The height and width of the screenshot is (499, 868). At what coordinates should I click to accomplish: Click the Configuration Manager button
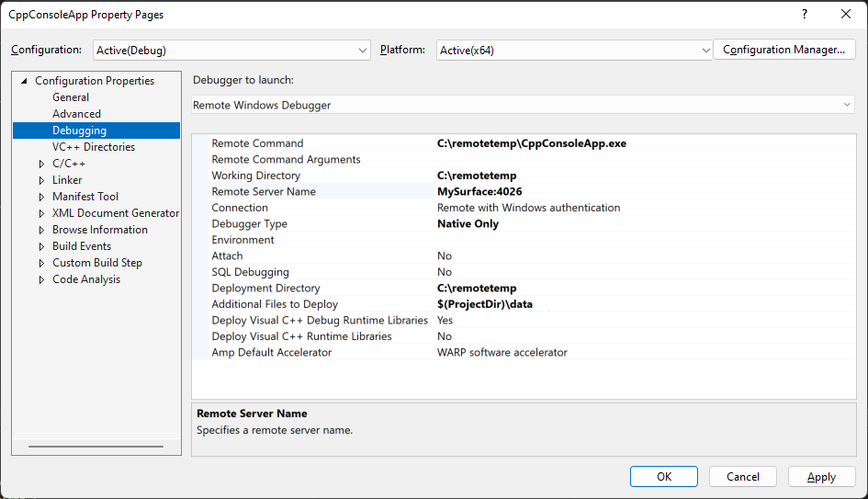coord(783,50)
